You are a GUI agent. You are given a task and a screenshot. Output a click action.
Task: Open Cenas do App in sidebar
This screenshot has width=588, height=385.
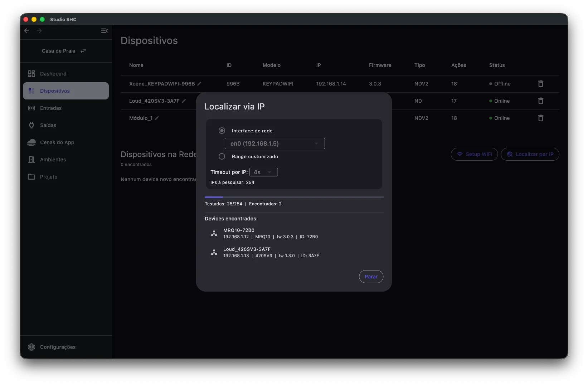pos(66,142)
